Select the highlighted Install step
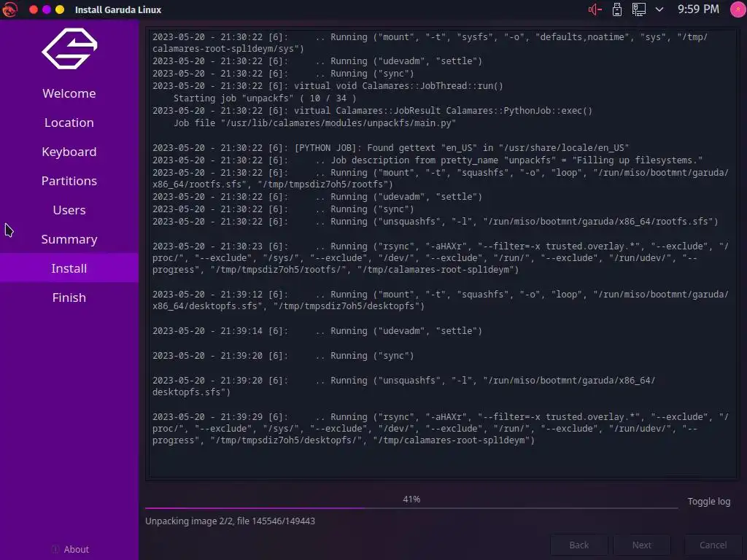 coord(69,268)
